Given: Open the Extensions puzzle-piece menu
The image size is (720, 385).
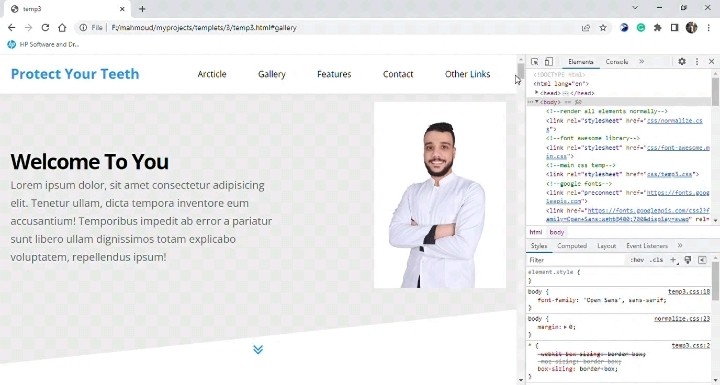Looking at the screenshot, I should 658,28.
